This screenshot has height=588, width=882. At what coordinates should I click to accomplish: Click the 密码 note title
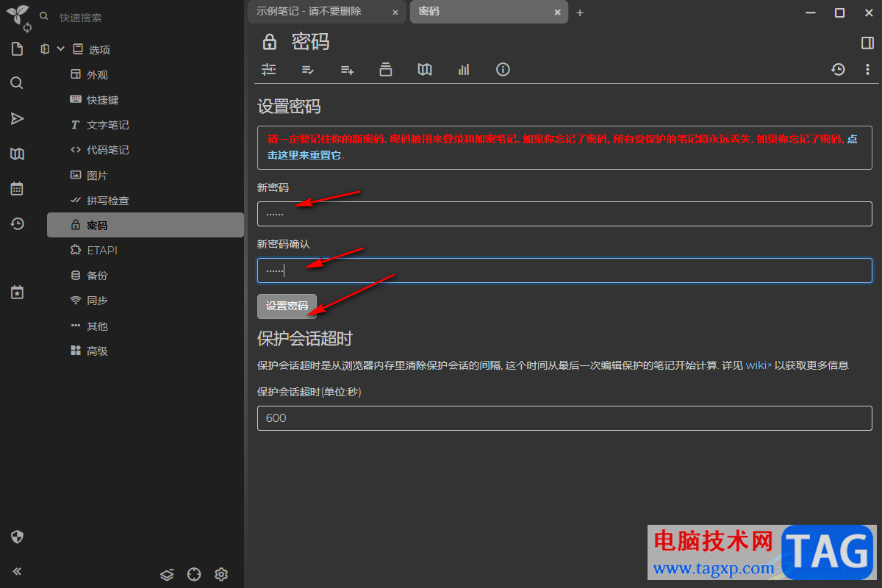[x=310, y=42]
